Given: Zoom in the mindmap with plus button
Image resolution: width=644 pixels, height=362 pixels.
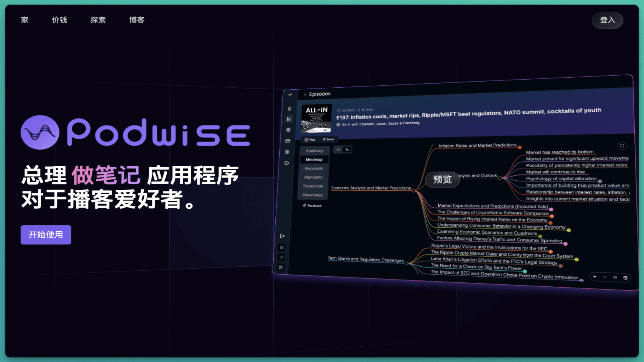Looking at the screenshot, I should click(594, 277).
